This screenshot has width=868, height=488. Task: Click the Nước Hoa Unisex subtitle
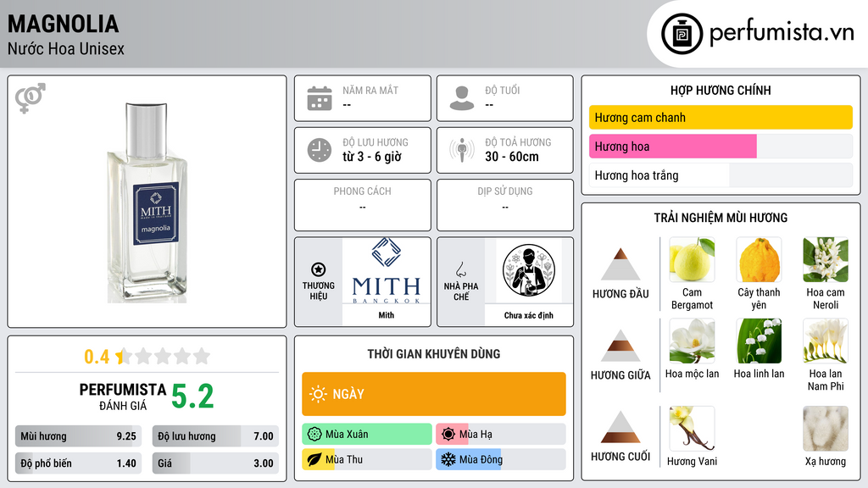click(66, 48)
